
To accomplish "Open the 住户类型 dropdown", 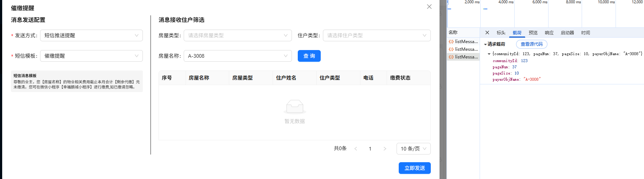I will 376,35.
